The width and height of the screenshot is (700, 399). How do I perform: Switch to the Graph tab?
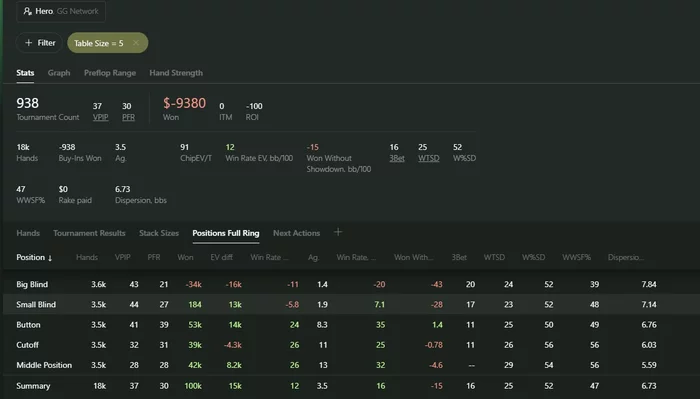click(x=59, y=73)
